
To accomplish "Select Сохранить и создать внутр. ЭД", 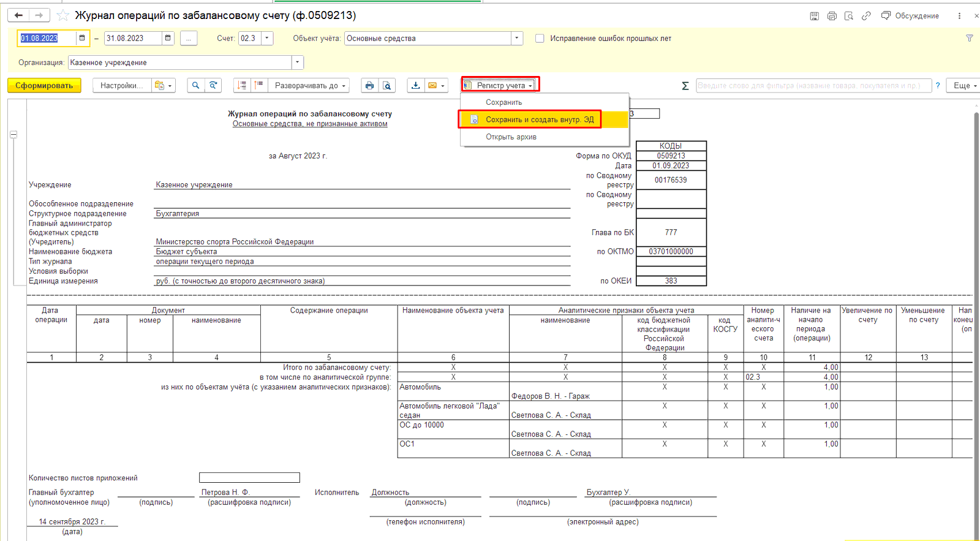I will point(545,119).
